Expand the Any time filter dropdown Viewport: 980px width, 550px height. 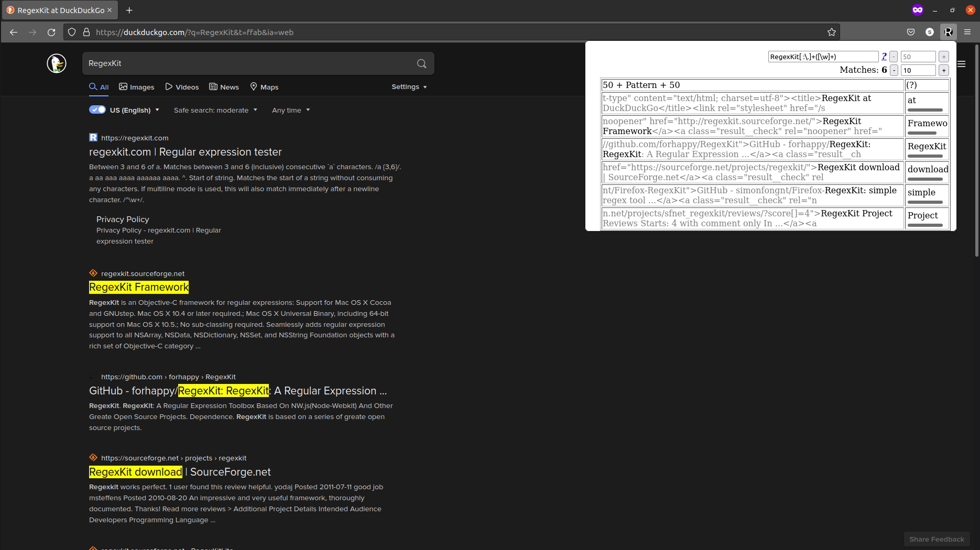pyautogui.click(x=291, y=110)
